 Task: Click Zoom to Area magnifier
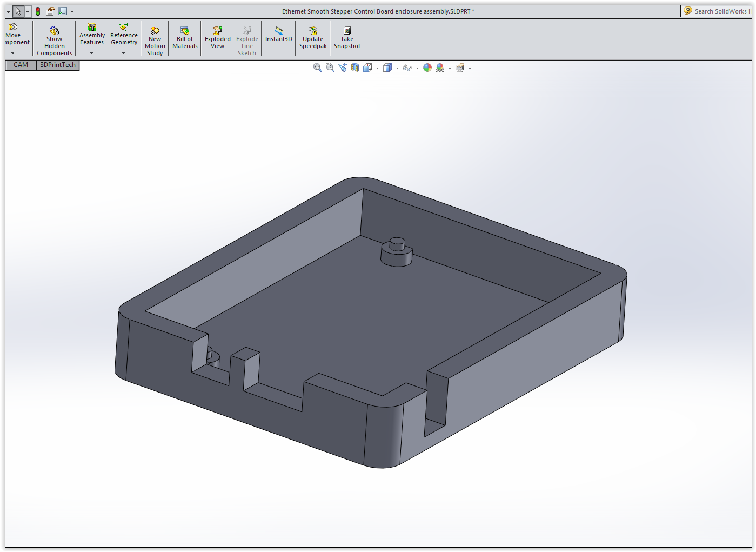330,68
